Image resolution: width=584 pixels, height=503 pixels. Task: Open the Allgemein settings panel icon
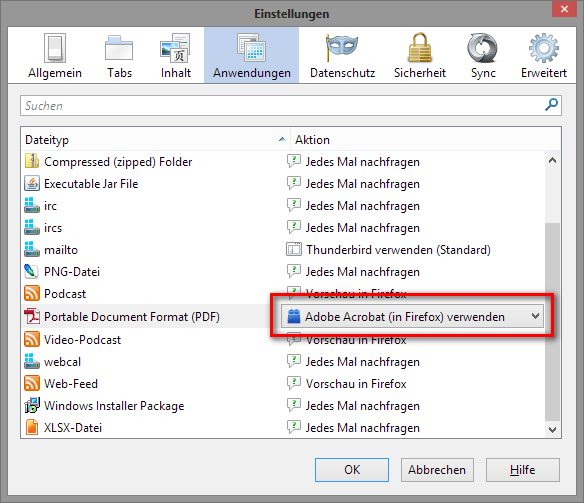click(x=55, y=48)
